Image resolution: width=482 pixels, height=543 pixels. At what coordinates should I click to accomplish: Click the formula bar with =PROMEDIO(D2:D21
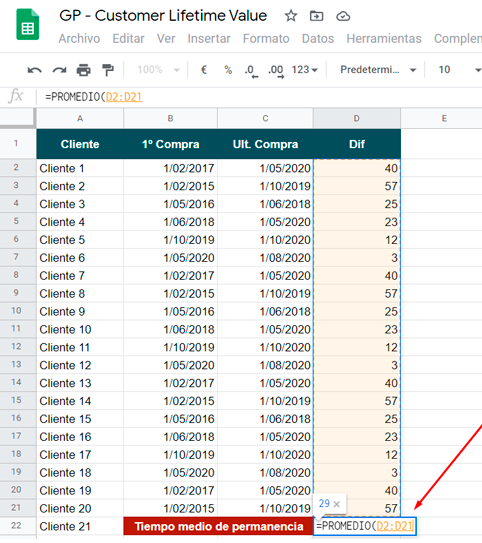260,97
